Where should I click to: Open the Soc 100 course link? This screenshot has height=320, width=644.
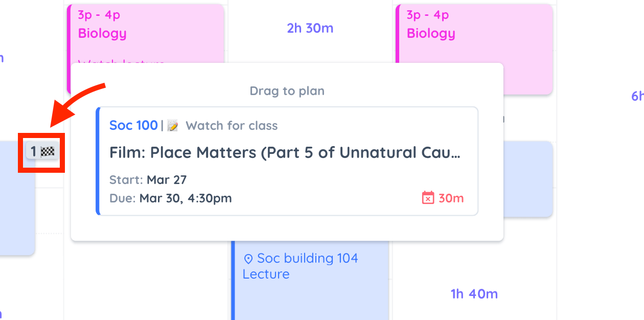[x=133, y=125]
